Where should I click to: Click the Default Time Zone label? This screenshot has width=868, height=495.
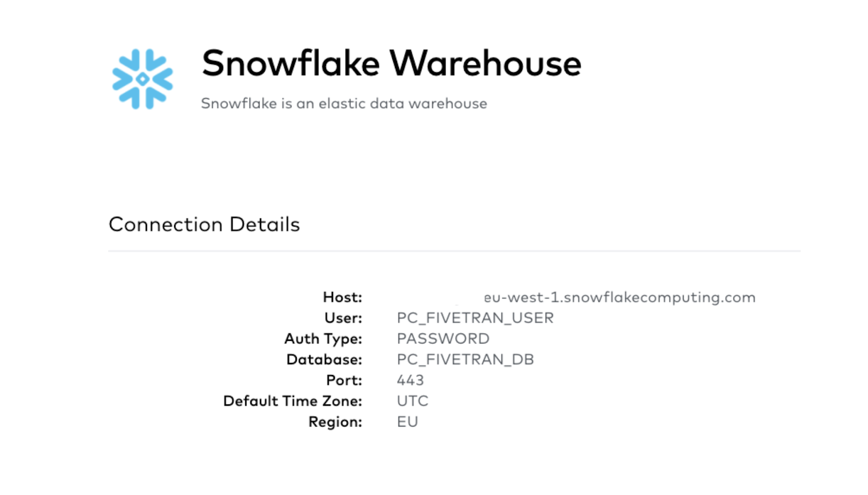[292, 401]
